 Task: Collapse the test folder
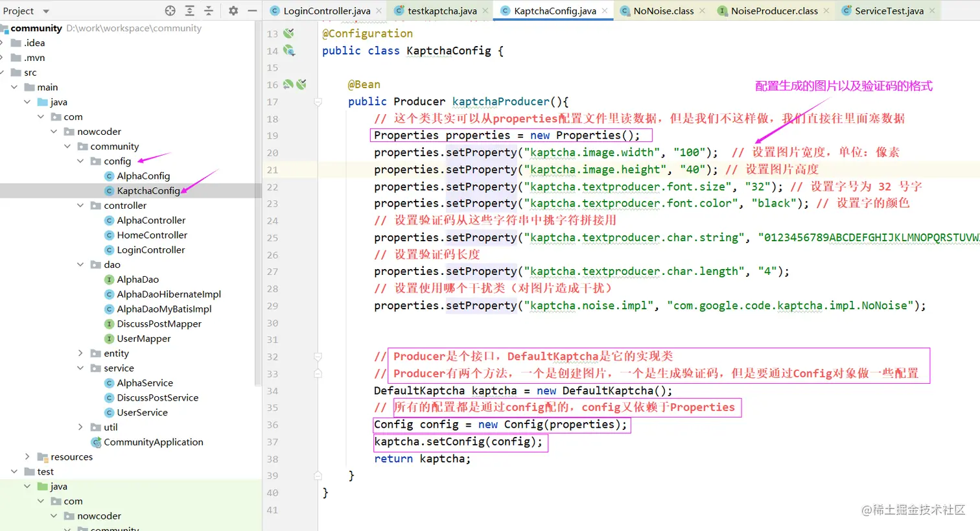pos(14,471)
